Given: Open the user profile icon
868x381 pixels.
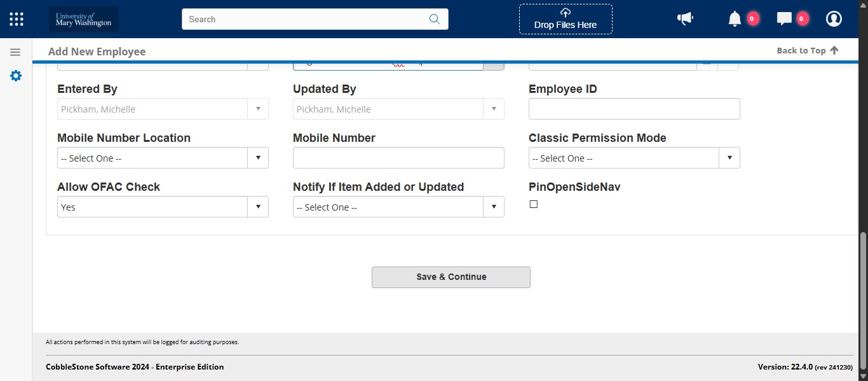Looking at the screenshot, I should tap(834, 19).
